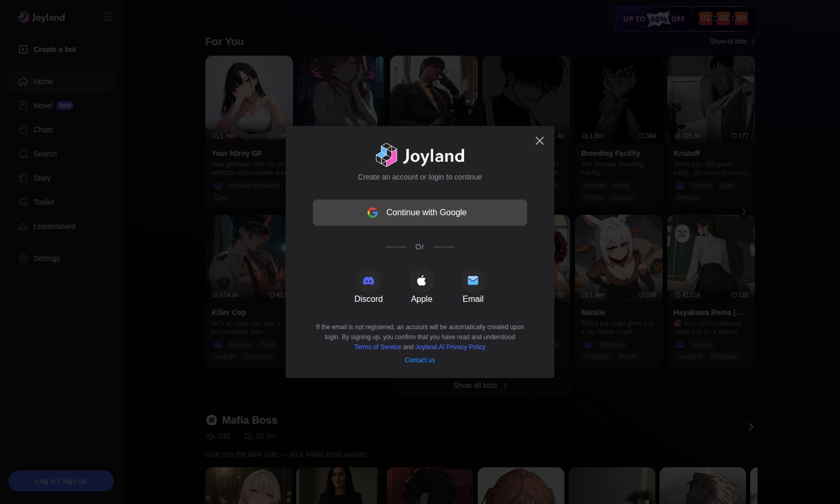
Task: Choose the Email login icon
Action: tap(473, 281)
